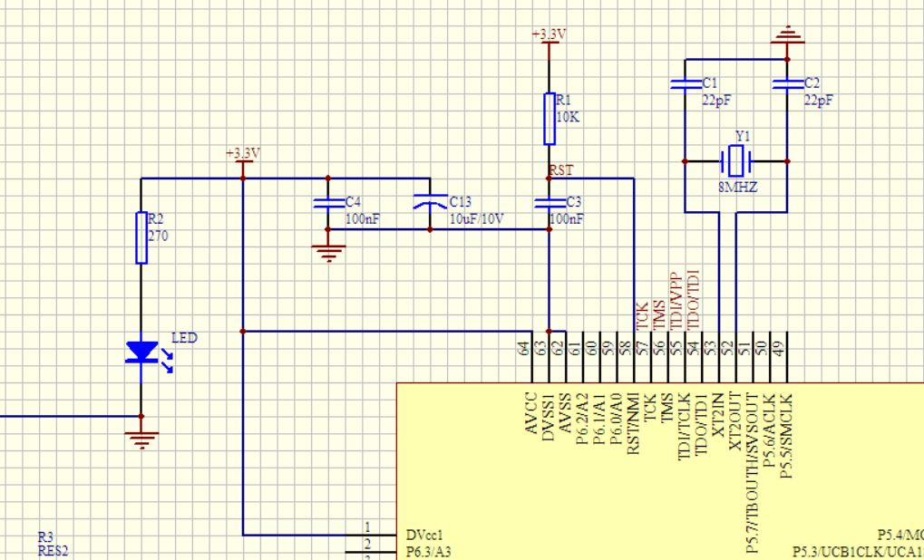Click pin number 64

523,349
